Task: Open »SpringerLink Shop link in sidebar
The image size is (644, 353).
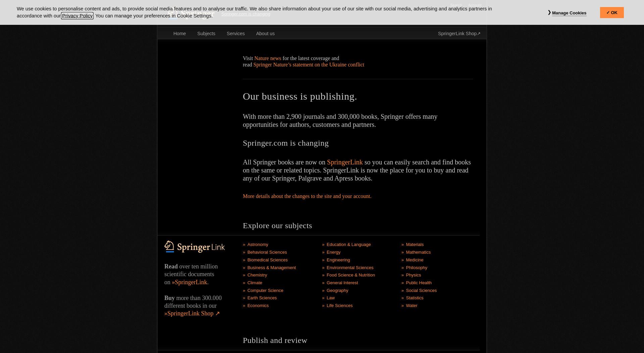Action: pyautogui.click(x=192, y=313)
